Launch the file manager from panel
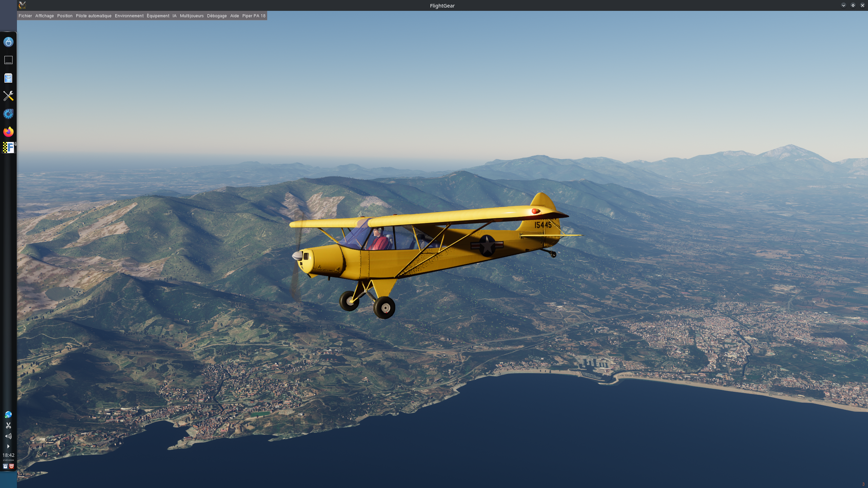Image resolution: width=868 pixels, height=488 pixels. 8,78
